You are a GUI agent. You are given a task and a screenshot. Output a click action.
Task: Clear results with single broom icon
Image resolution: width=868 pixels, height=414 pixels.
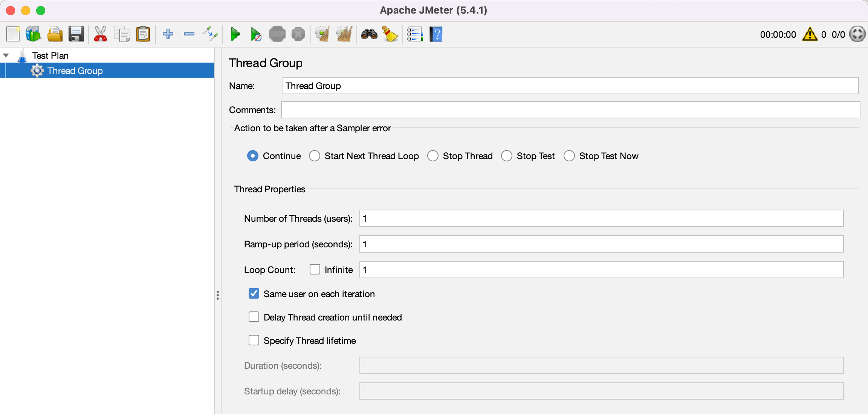click(x=322, y=34)
